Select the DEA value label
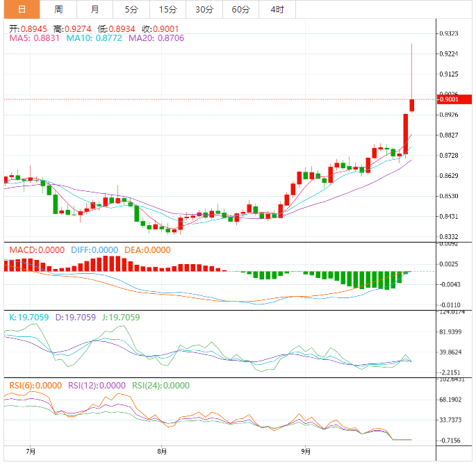This screenshot has height=467, width=476. pos(147,249)
